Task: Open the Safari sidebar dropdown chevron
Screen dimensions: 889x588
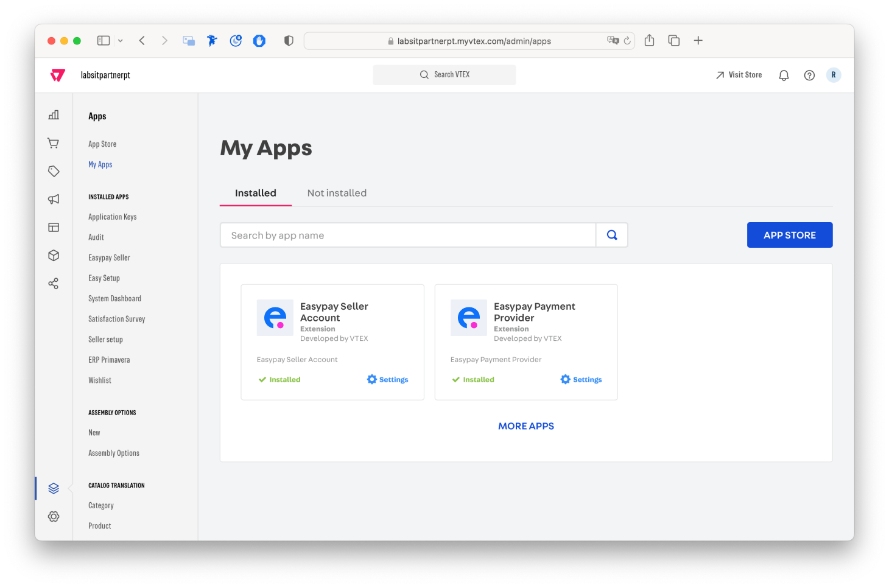Action: point(121,41)
